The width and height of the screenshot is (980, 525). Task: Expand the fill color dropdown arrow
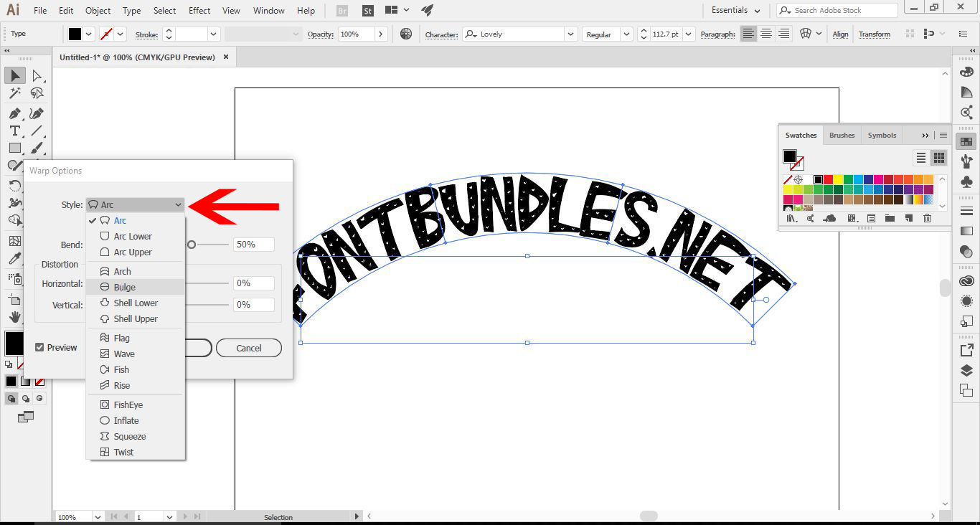pos(89,34)
